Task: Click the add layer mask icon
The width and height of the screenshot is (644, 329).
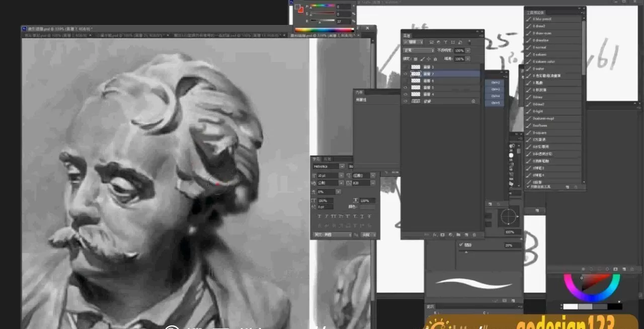Action: (x=442, y=235)
